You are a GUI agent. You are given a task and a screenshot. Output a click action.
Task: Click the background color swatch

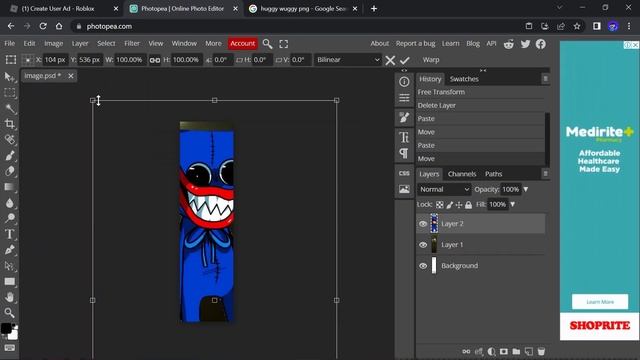pos(14,335)
